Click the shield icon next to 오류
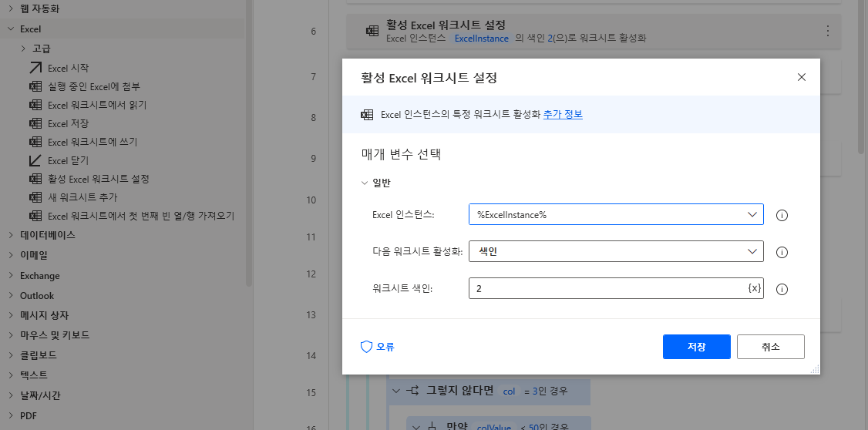This screenshot has height=430, width=868. point(366,347)
